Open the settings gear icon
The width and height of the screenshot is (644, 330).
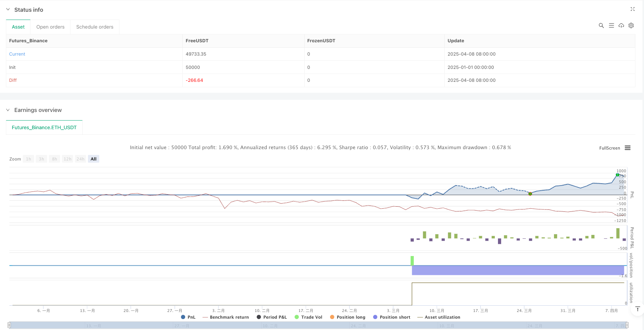coord(631,25)
